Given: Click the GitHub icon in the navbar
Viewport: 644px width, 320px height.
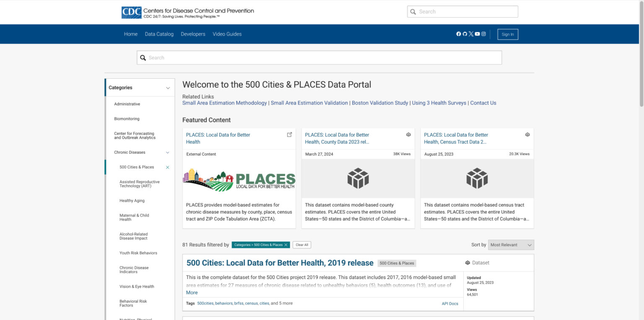Looking at the screenshot, I should [465, 34].
